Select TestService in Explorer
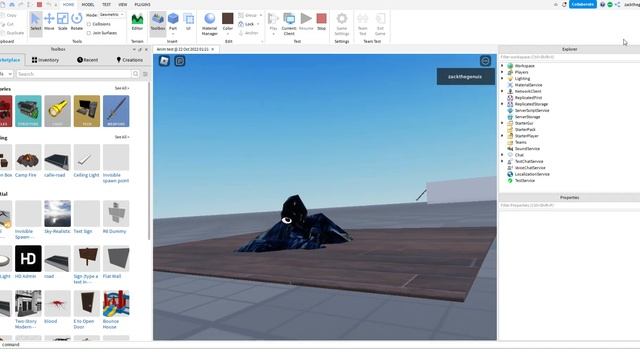640x360 pixels. pos(524,180)
